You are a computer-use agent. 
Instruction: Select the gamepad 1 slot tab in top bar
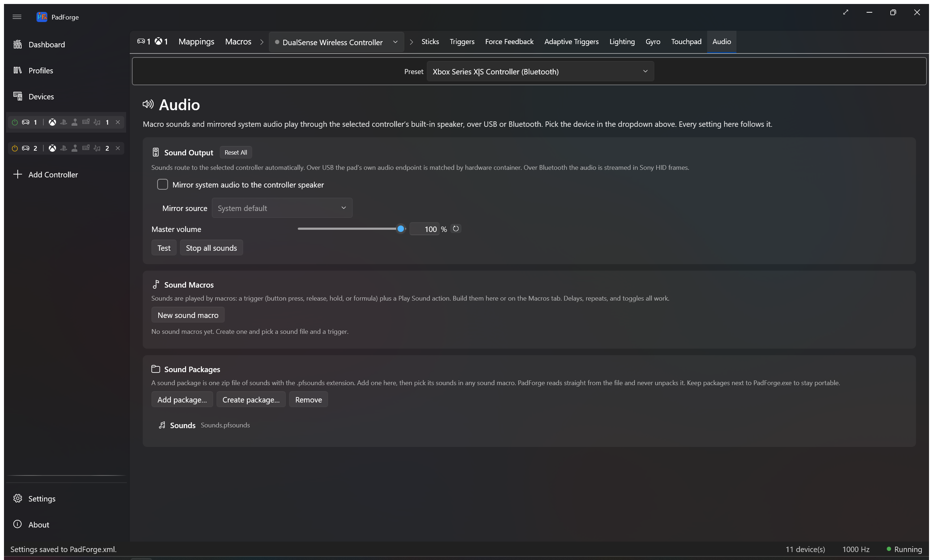(143, 42)
